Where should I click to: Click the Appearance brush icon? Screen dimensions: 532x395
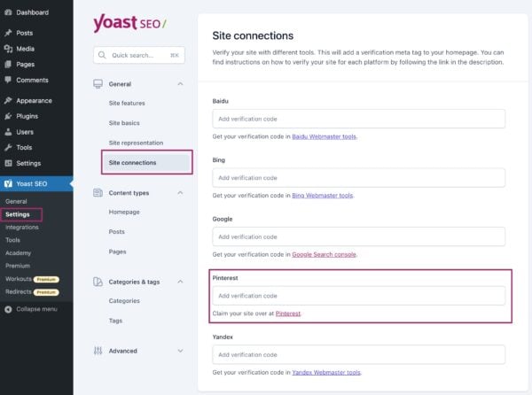pyautogui.click(x=8, y=100)
